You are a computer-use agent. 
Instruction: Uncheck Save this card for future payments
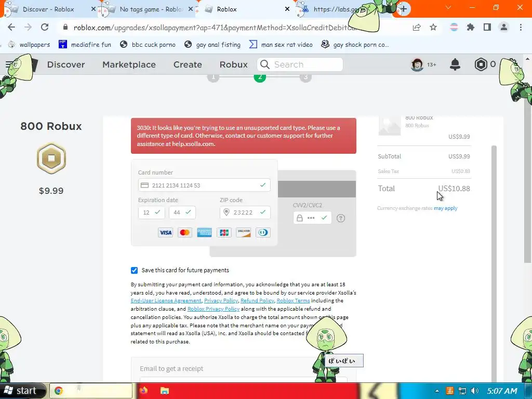(x=135, y=270)
